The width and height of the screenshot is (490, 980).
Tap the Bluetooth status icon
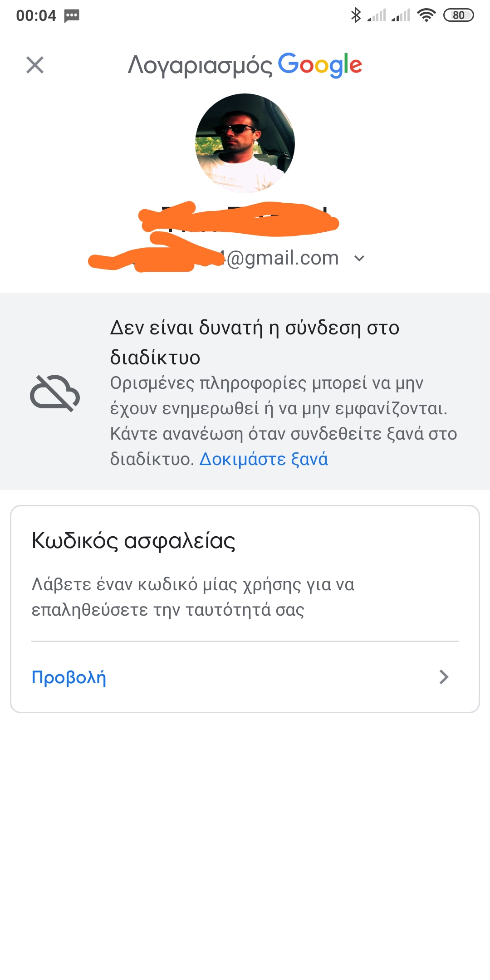point(356,15)
